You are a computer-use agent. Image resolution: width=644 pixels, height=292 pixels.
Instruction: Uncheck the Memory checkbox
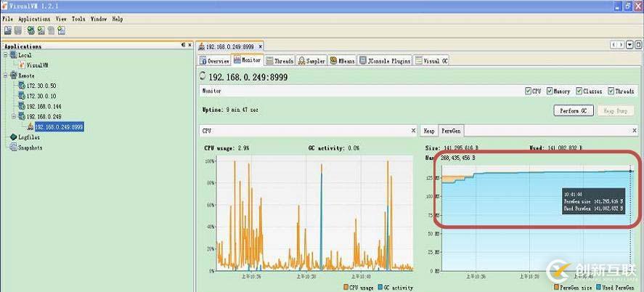(x=550, y=92)
